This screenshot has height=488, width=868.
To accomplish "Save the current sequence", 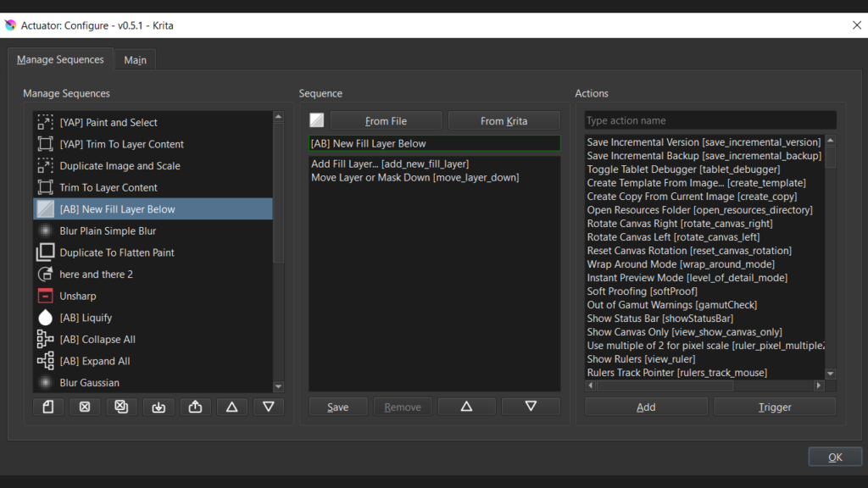I will [337, 407].
